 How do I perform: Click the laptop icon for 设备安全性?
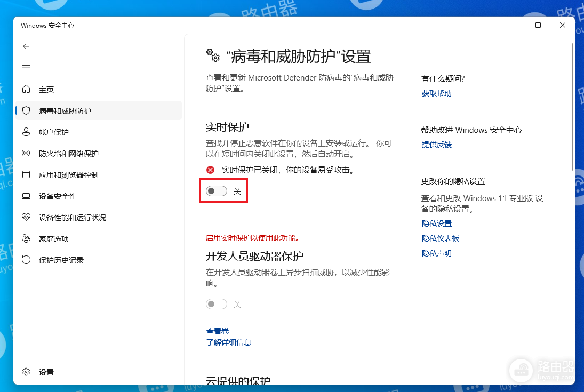[26, 196]
